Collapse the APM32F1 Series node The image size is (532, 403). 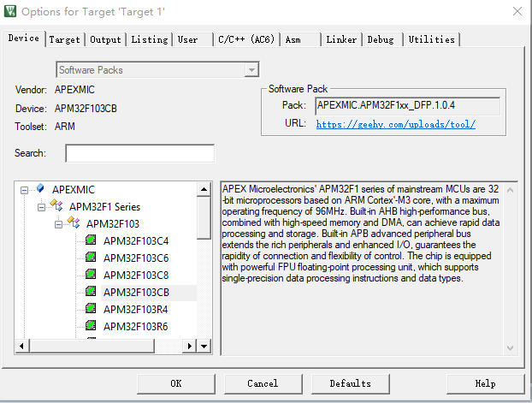(41, 207)
